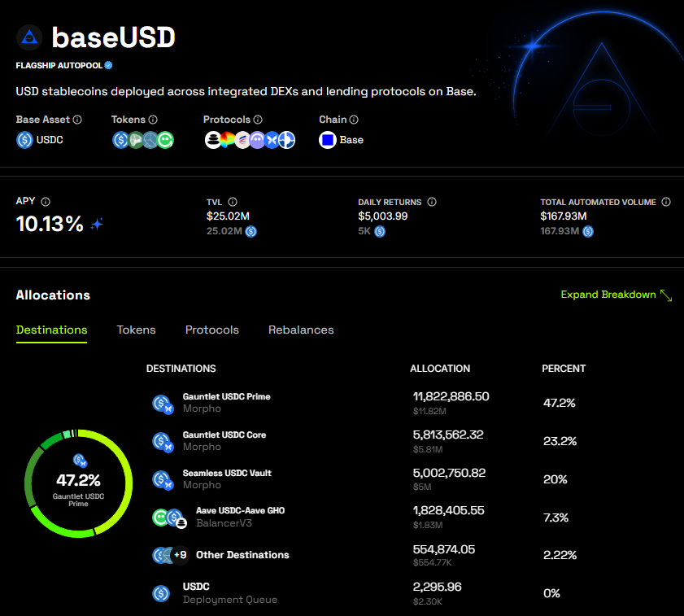Click the Seamless USDC Vault row icon
Viewport: 684px width, 616px height.
163,480
